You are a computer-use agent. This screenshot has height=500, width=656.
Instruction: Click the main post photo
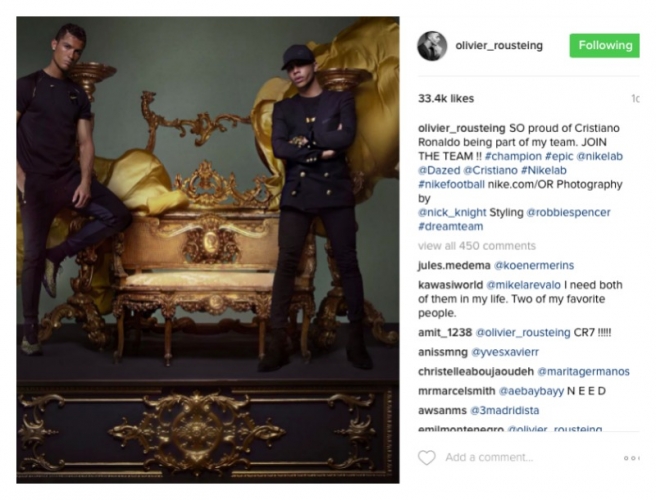click(x=208, y=250)
